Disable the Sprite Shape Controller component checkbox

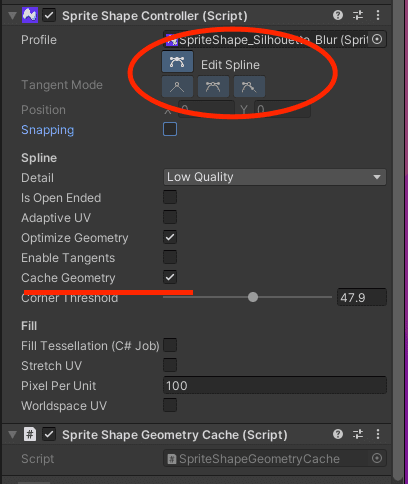tap(49, 15)
